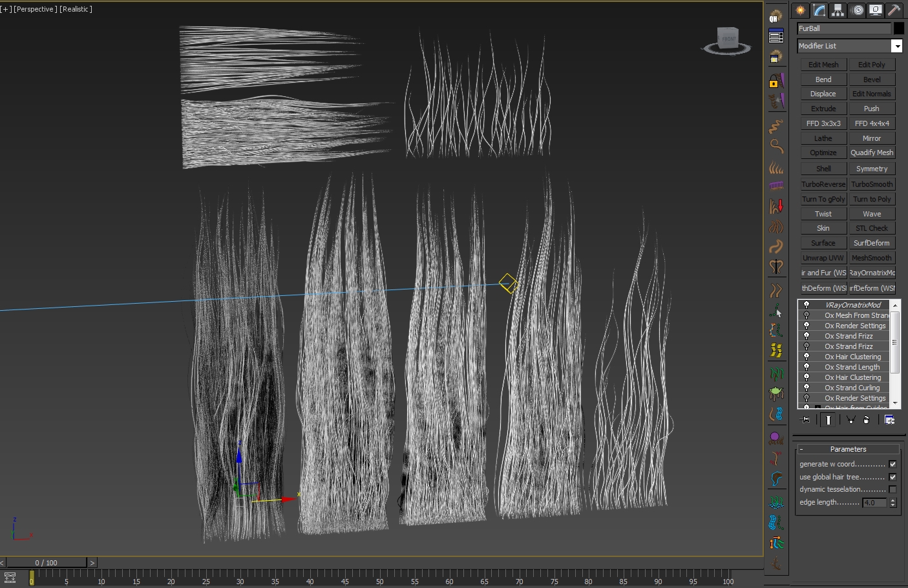The height and width of the screenshot is (588, 908).
Task: Enable dynamic tesselation checkbox
Action: [892, 489]
